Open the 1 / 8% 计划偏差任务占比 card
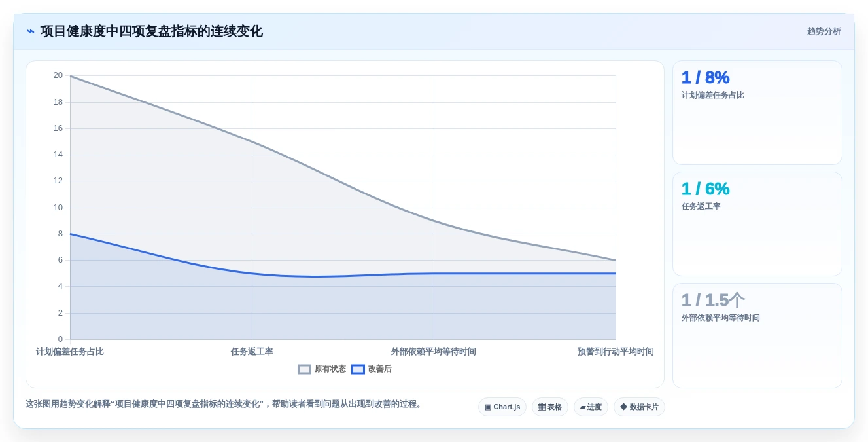Viewport: 868px width, 442px height. point(757,113)
